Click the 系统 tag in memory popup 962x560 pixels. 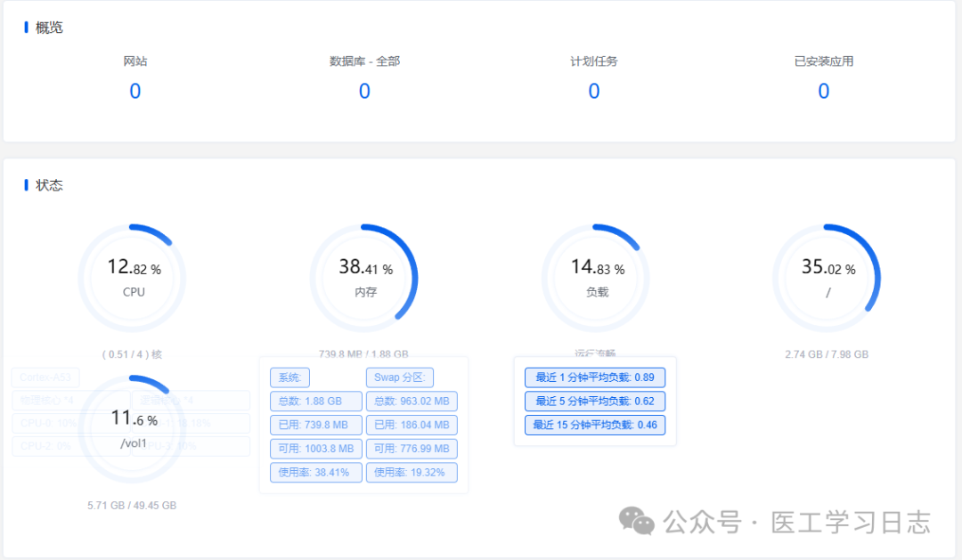coord(289,377)
